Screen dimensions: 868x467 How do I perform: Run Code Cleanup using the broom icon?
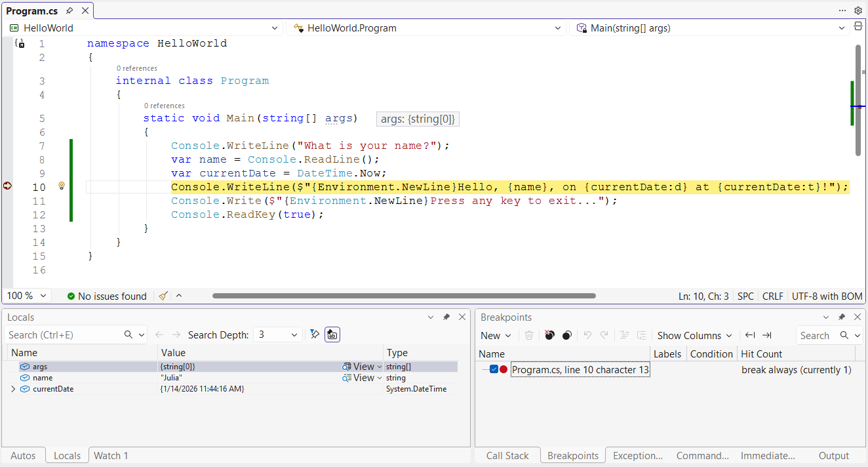click(x=162, y=296)
